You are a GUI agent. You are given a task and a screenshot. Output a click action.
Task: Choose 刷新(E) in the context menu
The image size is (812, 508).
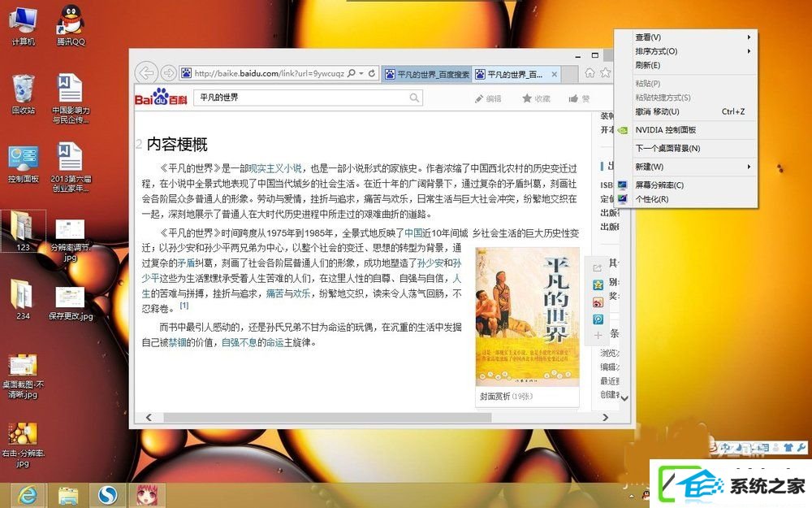click(x=685, y=65)
